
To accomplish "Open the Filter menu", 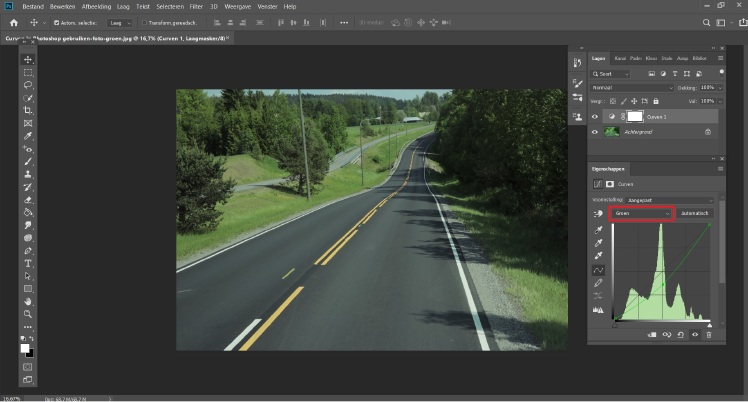I will [196, 7].
